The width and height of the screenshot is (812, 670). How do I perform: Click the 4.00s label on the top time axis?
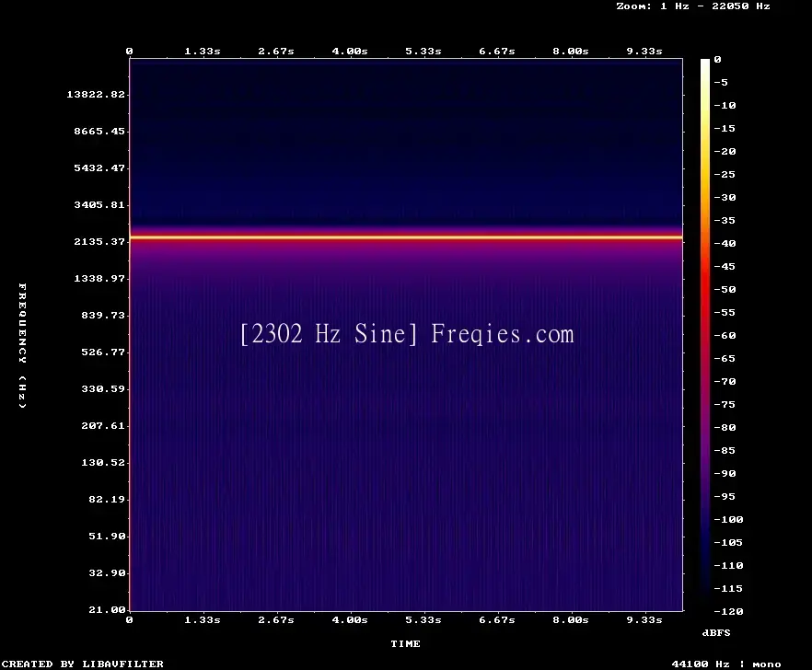point(350,51)
